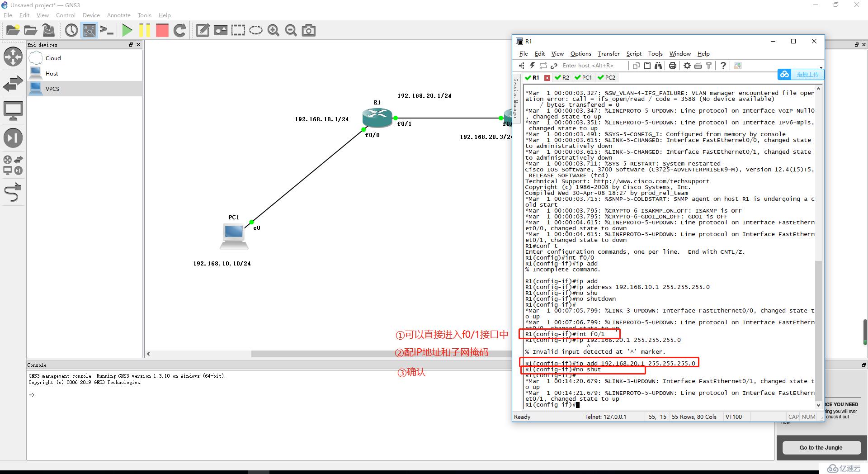Viewport: 868px width, 474px height.
Task: Click the Add a link cable icon
Action: (x=13, y=192)
